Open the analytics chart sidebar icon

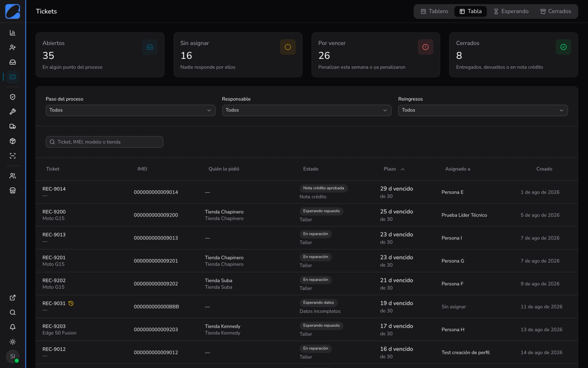tap(12, 33)
